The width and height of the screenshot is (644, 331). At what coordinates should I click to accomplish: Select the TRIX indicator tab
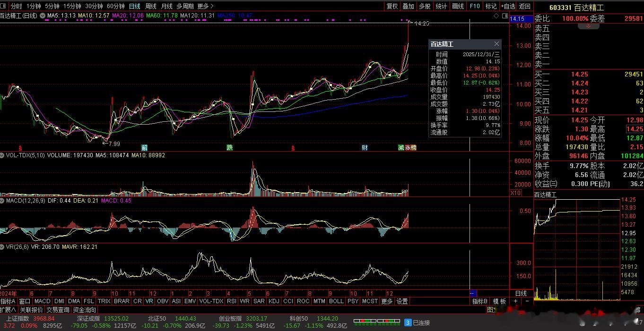pos(104,301)
